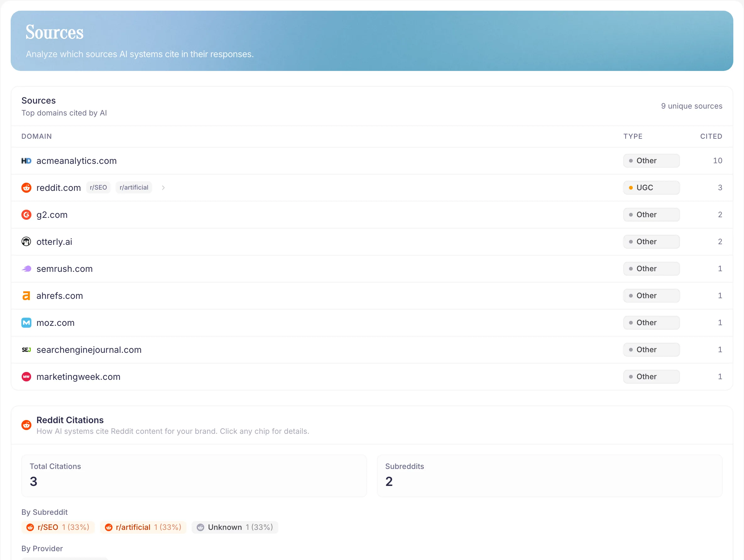Expand more subreddits after r/artificial chip

point(163,188)
